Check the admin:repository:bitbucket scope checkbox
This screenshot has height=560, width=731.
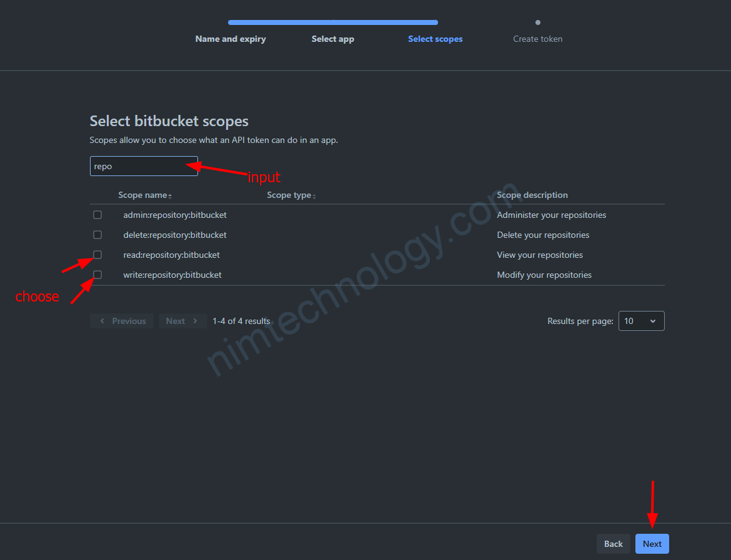point(97,215)
